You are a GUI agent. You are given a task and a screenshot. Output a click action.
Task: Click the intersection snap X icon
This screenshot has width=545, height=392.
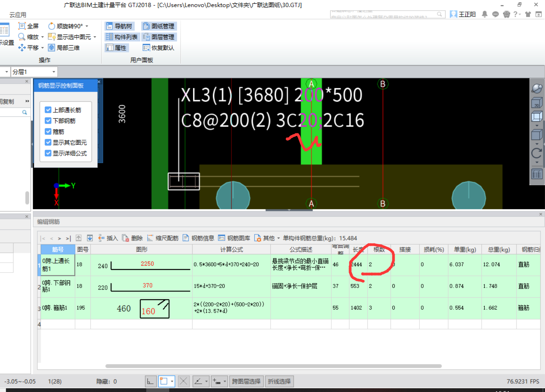184,381
